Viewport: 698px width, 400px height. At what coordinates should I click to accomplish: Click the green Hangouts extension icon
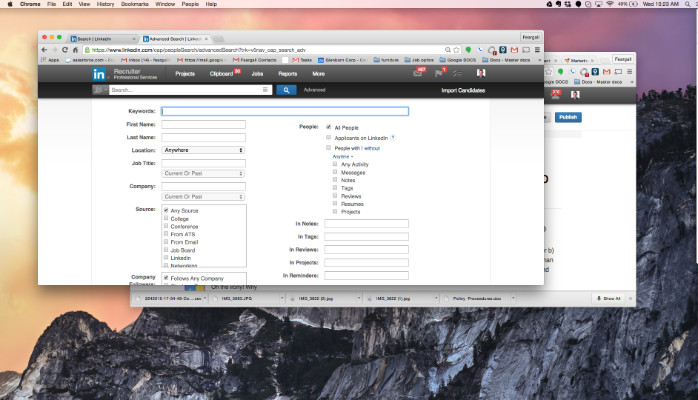click(x=468, y=50)
